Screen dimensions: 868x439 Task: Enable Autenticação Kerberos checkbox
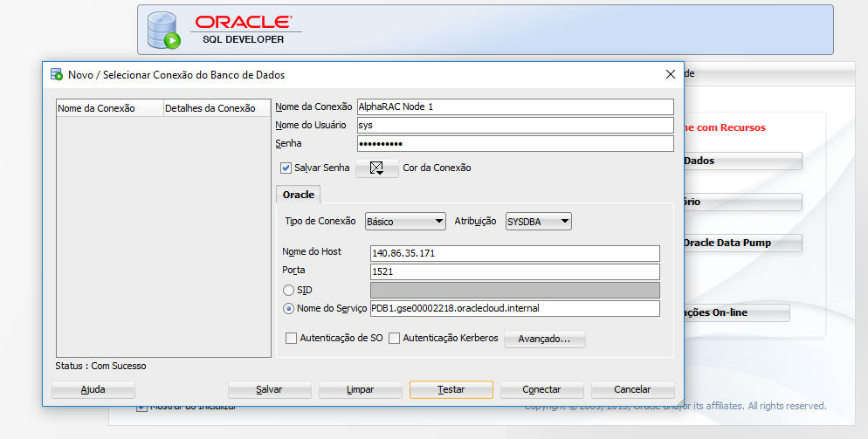pos(394,338)
